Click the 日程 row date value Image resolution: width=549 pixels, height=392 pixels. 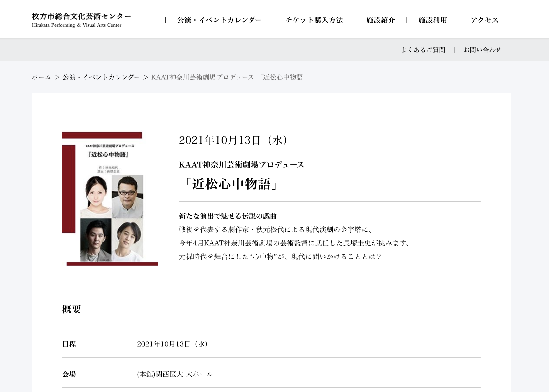(172, 344)
